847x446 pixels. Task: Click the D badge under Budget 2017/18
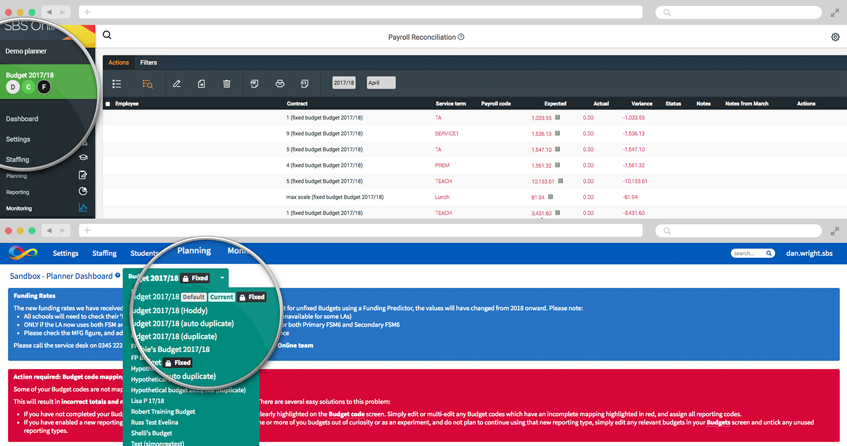[x=13, y=87]
